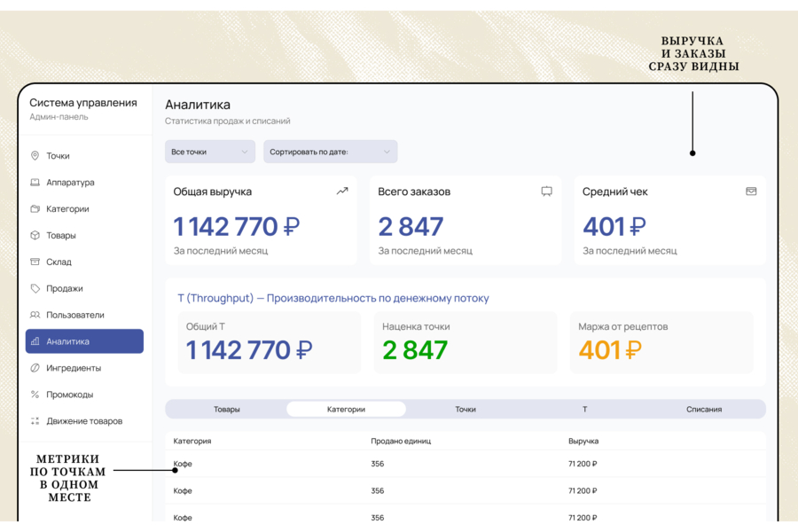Open the Все точки dropdown
The image size is (798, 532).
209,152
